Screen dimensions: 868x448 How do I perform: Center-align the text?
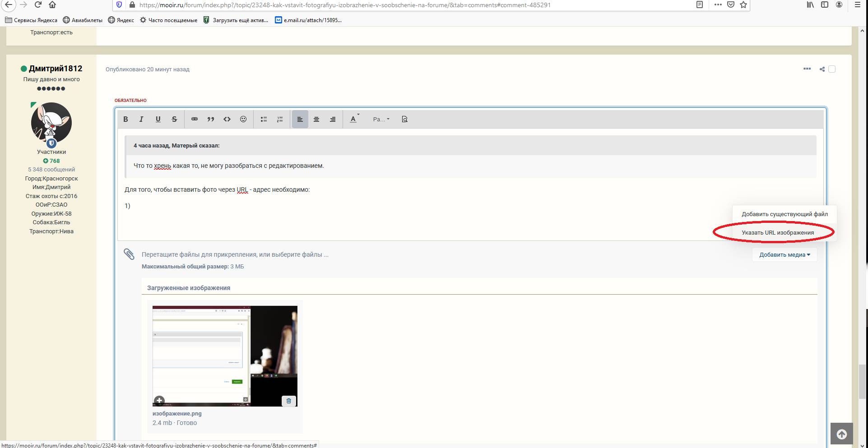click(x=316, y=120)
